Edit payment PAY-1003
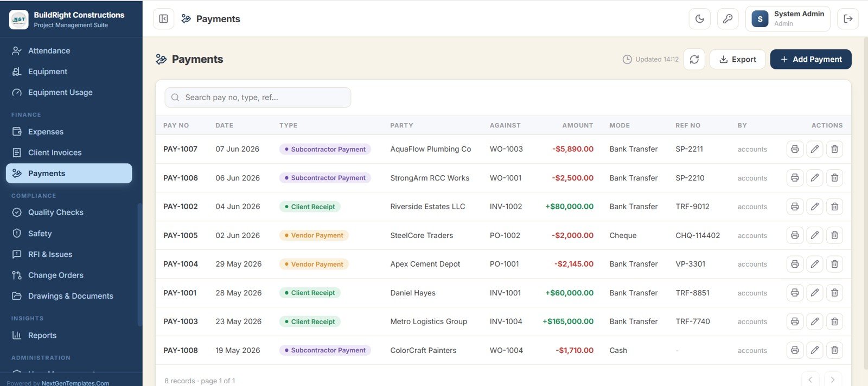 [815, 321]
